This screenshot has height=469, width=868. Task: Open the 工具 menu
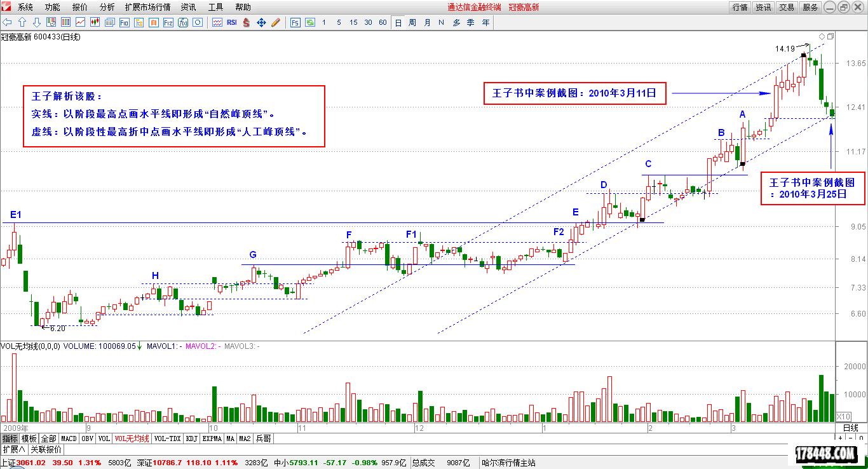click(215, 7)
